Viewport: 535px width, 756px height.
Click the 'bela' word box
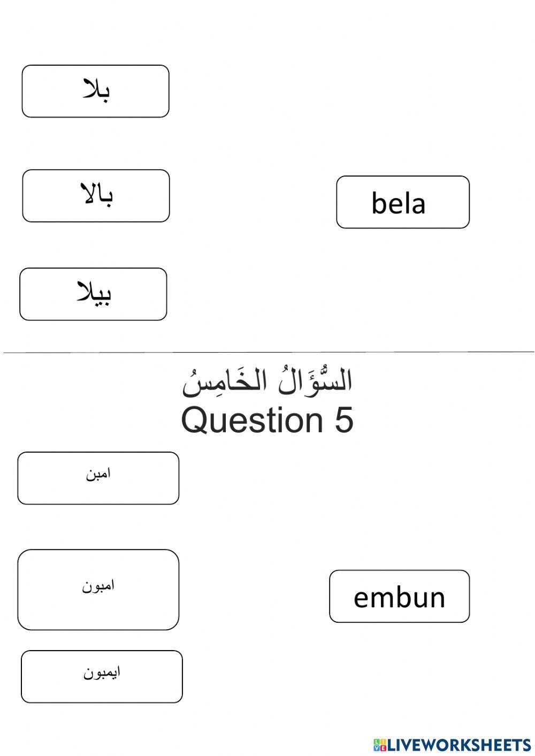click(x=402, y=202)
